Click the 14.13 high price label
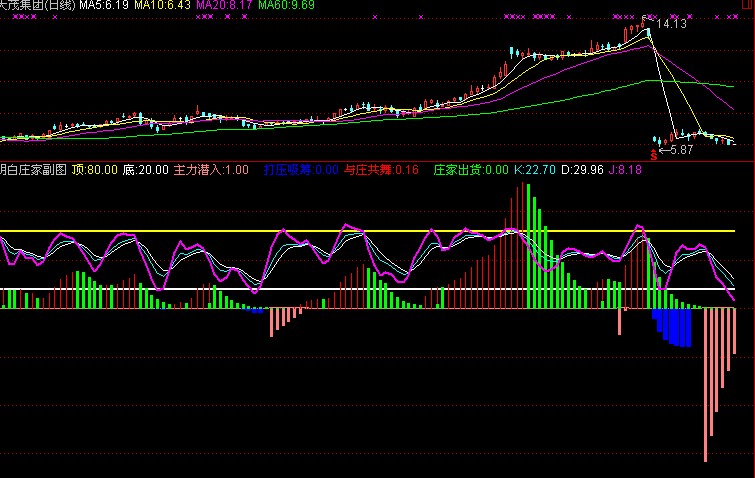Image resolution: width=755 pixels, height=478 pixels. 671,24
